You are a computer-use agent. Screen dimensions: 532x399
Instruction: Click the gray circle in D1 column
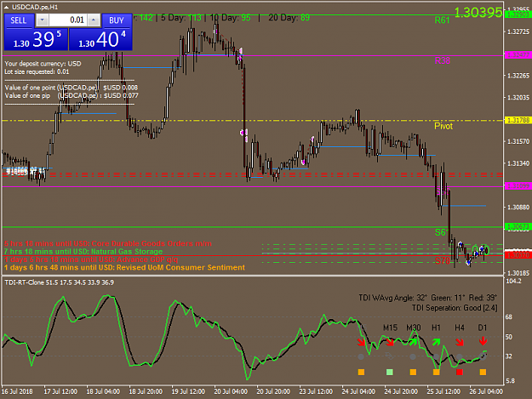483,356
